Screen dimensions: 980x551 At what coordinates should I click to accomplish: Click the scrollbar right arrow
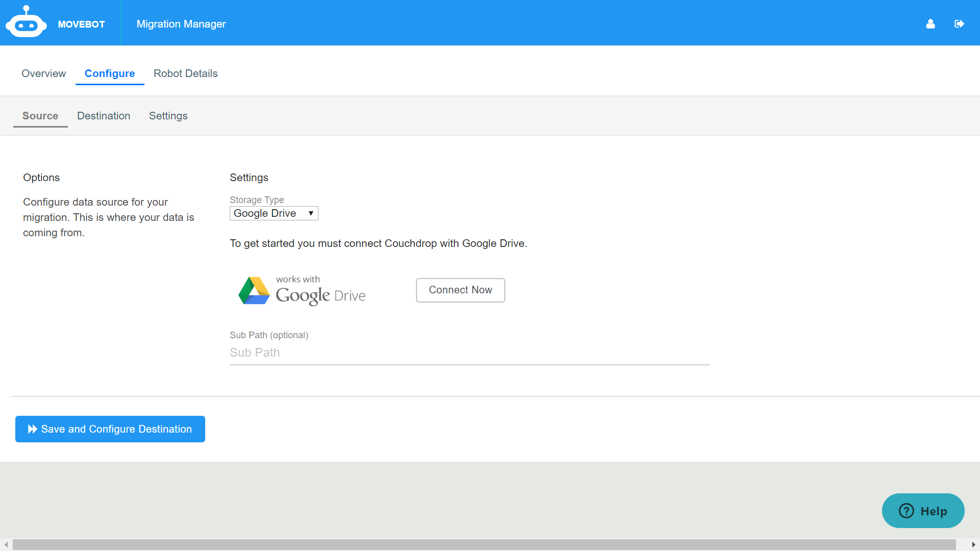(973, 545)
